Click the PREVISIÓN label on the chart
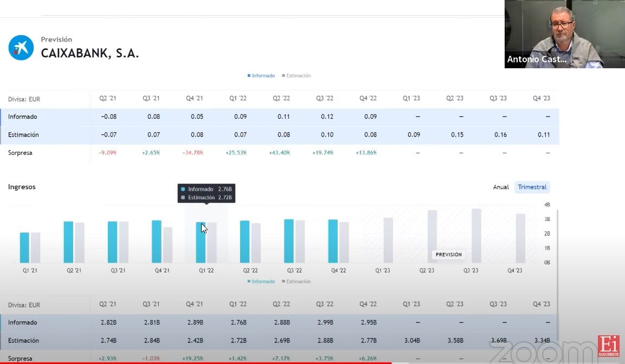Image resolution: width=625 pixels, height=364 pixels. pos(449,255)
